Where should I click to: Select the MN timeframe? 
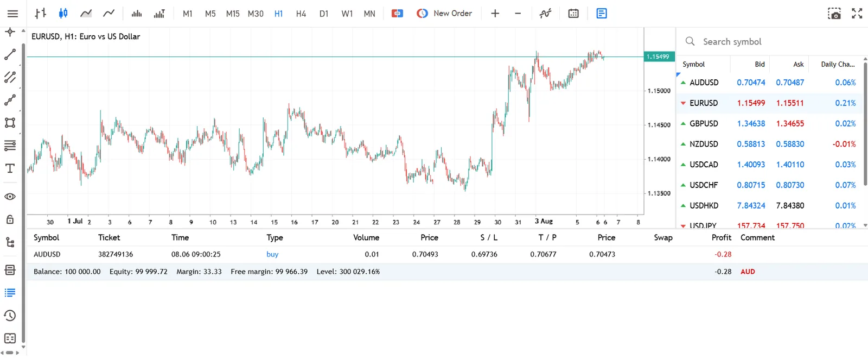369,14
